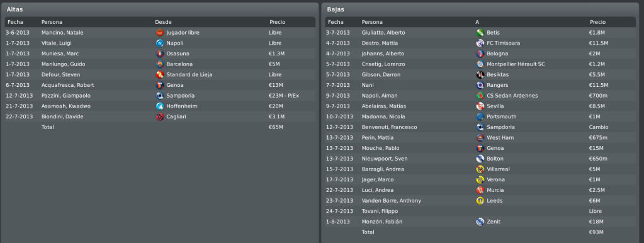Click the Hoffenheim club badge icon
The height and width of the screenshot is (243, 644).
coord(160,106)
